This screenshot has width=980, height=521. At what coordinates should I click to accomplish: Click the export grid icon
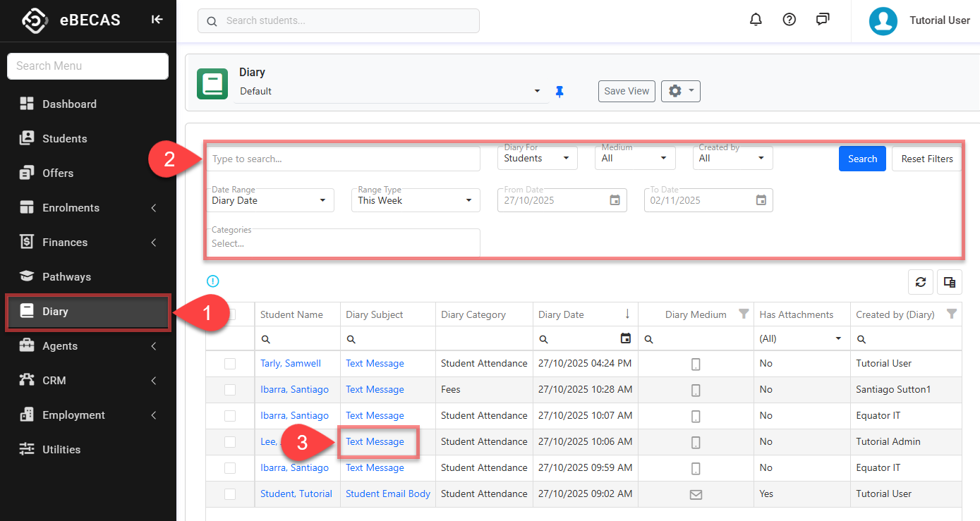[950, 282]
